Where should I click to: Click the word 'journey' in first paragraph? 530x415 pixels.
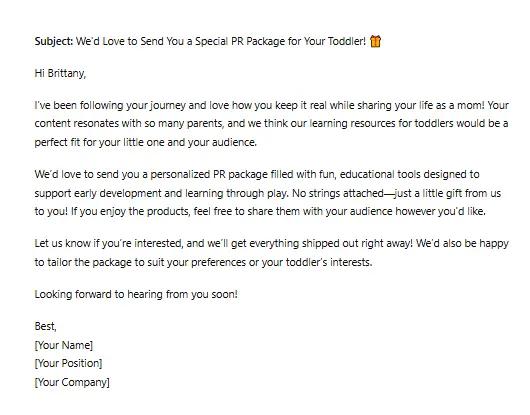(168, 105)
